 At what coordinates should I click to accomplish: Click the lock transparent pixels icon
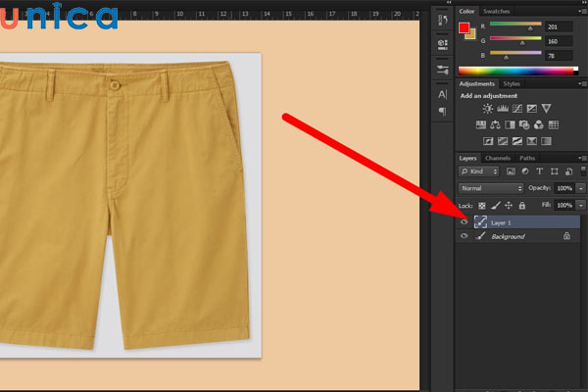click(x=481, y=205)
